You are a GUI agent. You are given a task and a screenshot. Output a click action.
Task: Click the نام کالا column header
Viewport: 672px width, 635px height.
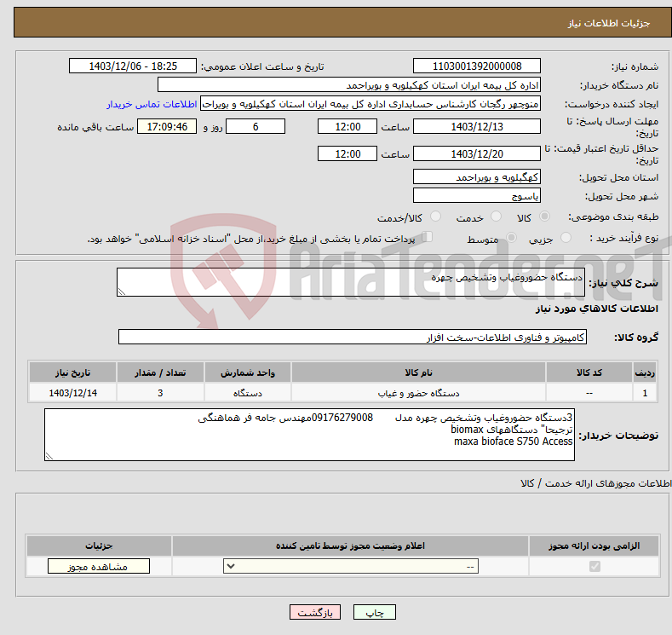coord(418,373)
